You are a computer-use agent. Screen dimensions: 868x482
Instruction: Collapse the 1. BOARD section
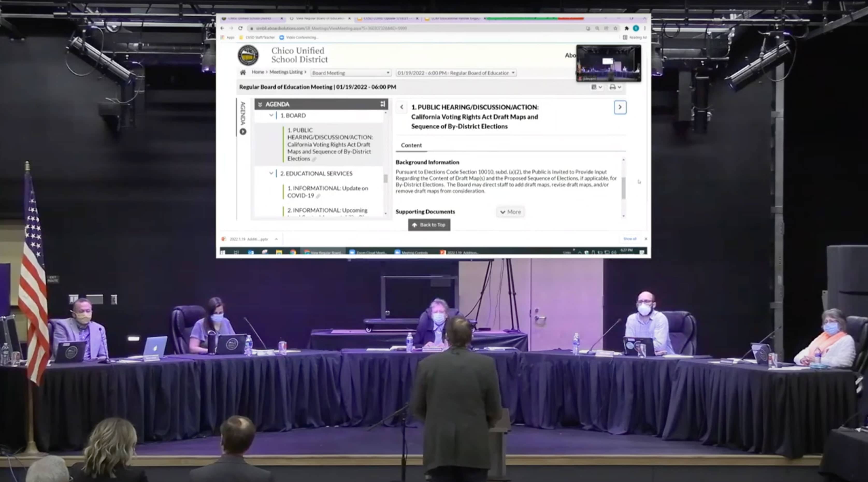coord(271,115)
